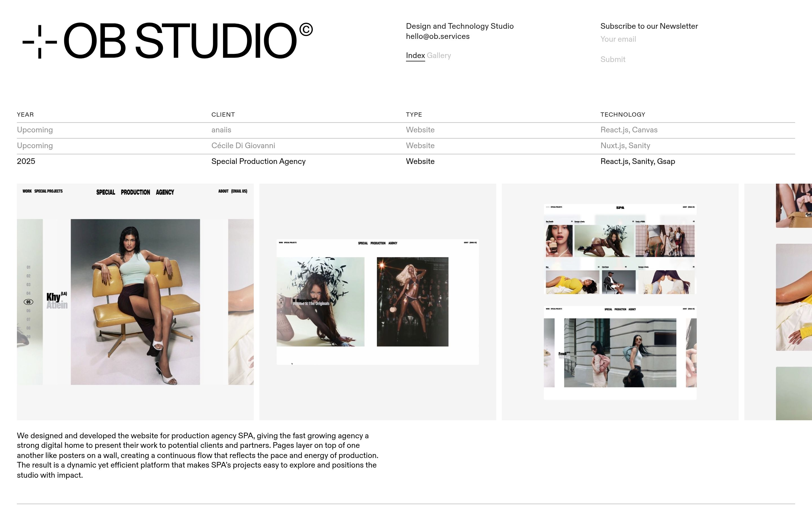Viewport: 812px width, 507px height.
Task: Open the Khy Atlein slider screenshot
Action: (x=135, y=302)
